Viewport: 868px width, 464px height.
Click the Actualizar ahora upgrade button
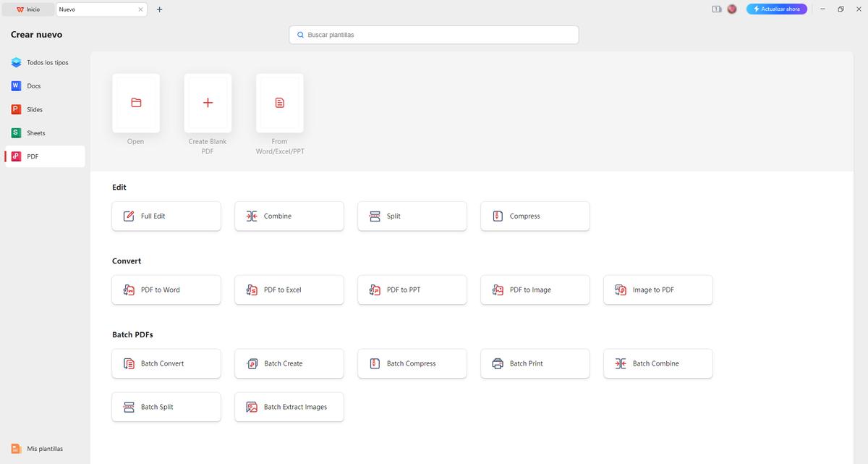pyautogui.click(x=776, y=9)
